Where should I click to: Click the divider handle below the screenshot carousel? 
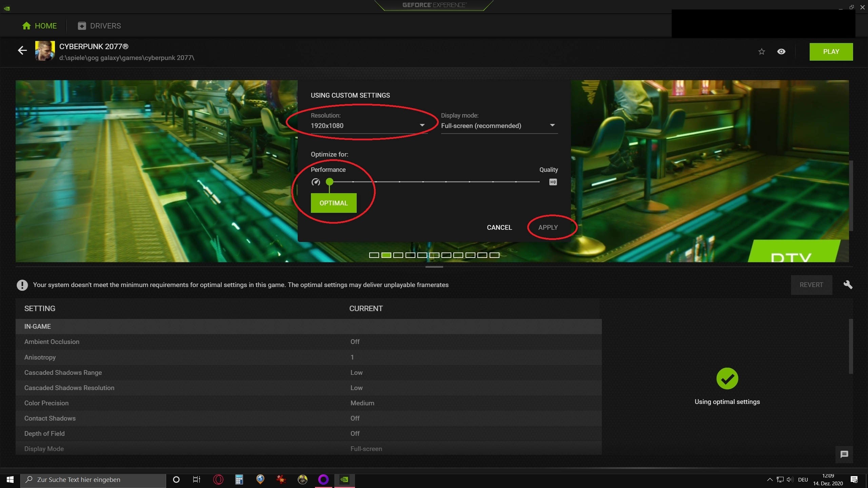point(434,267)
